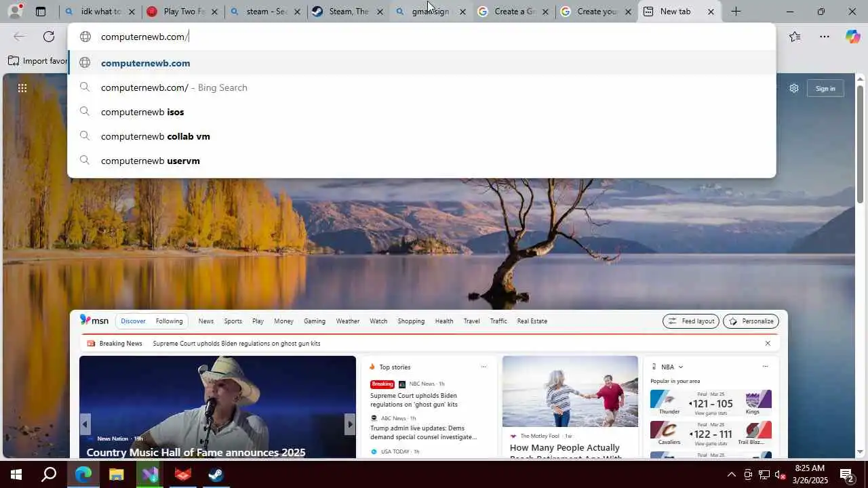Open the tab actions menu icon
Screen dimensions: 868x488
click(x=41, y=12)
